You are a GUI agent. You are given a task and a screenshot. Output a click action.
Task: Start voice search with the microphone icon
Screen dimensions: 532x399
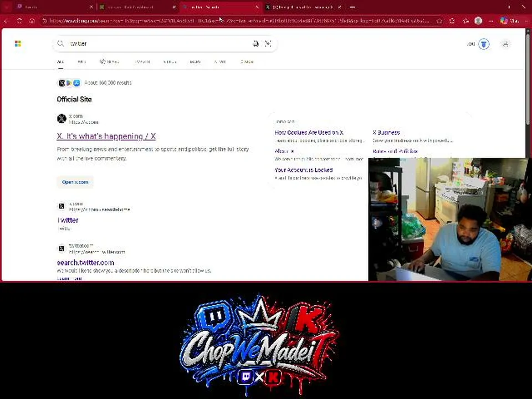[x=255, y=43]
